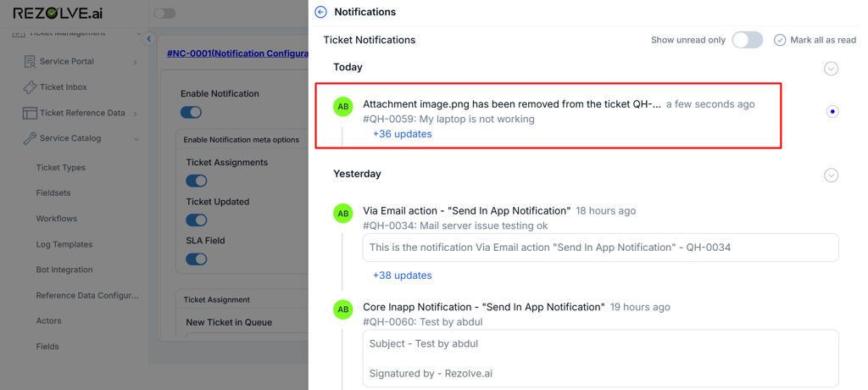
Task: Expand the Service Portal submenu chevron
Action: [136, 62]
